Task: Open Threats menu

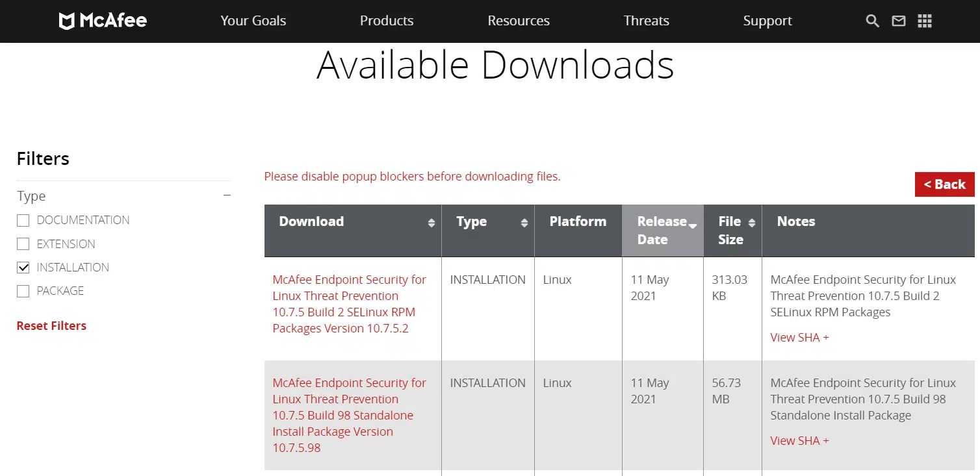Action: pos(646,21)
